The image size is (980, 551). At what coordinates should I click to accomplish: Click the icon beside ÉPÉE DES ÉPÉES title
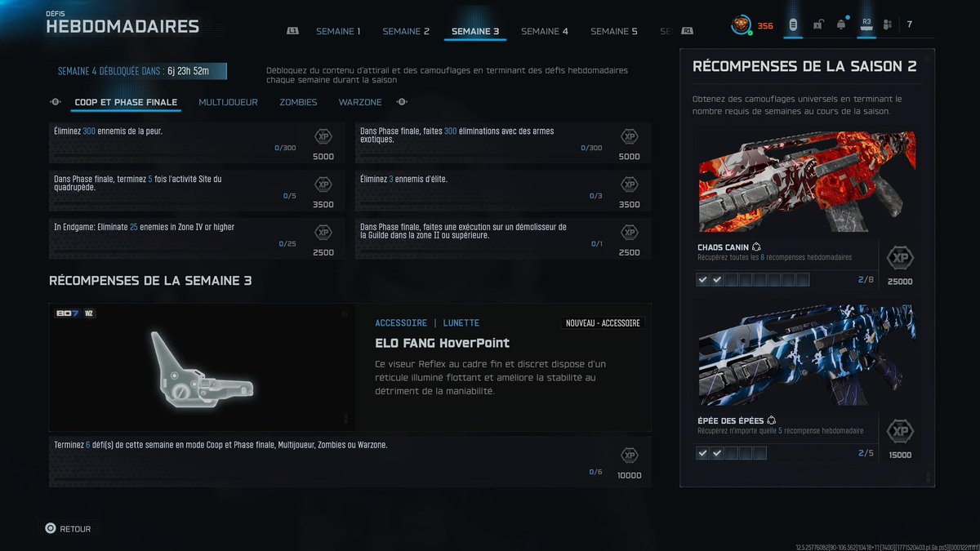click(772, 420)
